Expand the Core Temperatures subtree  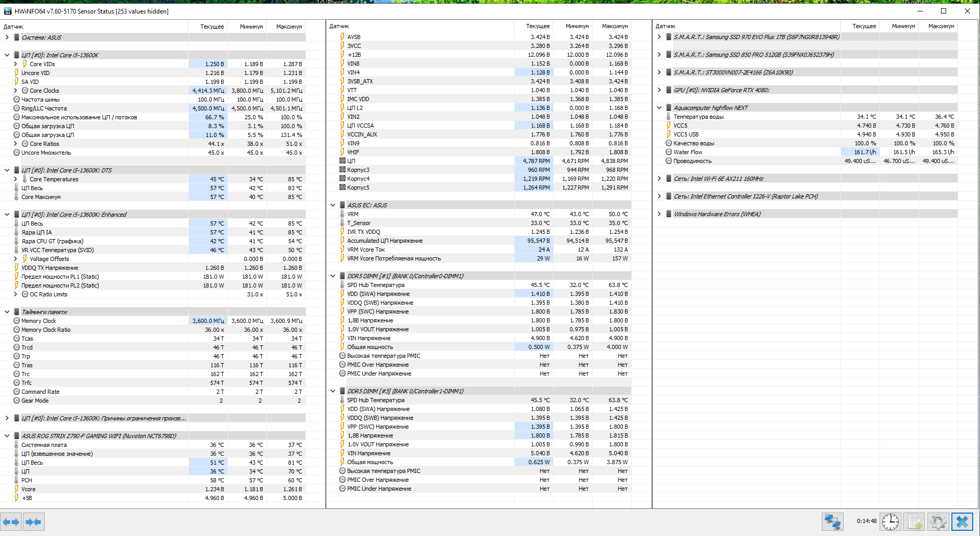tap(15, 179)
